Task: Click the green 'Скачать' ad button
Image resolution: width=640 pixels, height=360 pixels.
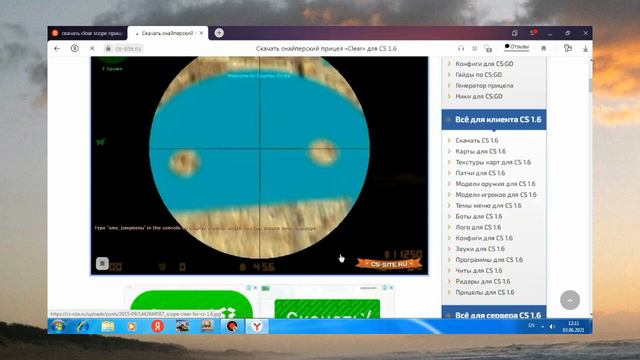Action: [x=327, y=309]
